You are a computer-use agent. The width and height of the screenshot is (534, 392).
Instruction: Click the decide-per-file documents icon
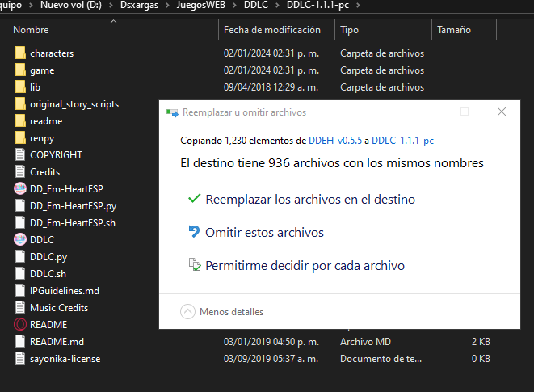click(x=195, y=264)
